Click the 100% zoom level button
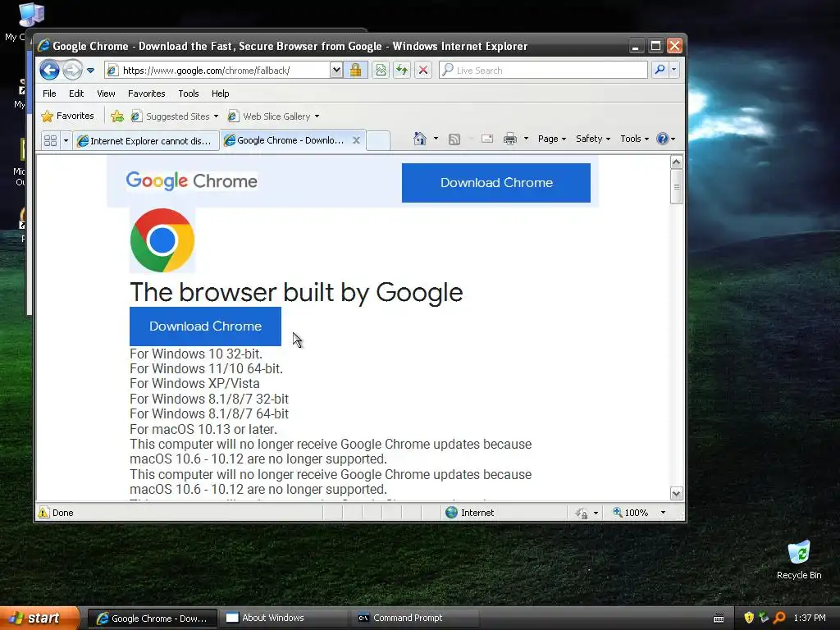840x630 pixels. [x=631, y=513]
